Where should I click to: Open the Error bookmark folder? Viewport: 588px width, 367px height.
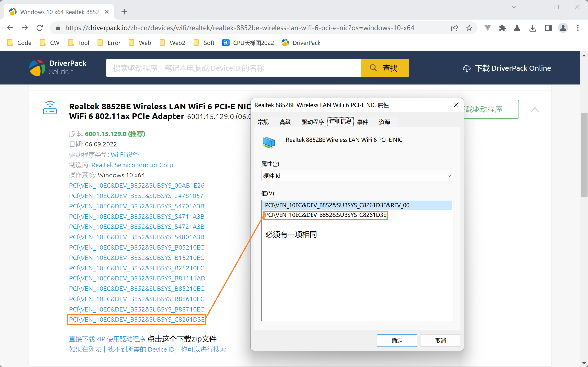109,43
